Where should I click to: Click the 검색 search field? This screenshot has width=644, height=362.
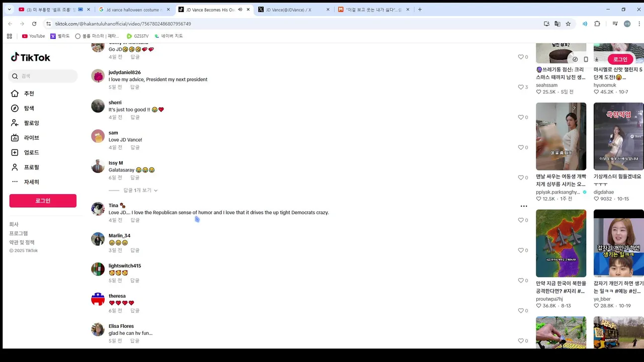tap(43, 76)
